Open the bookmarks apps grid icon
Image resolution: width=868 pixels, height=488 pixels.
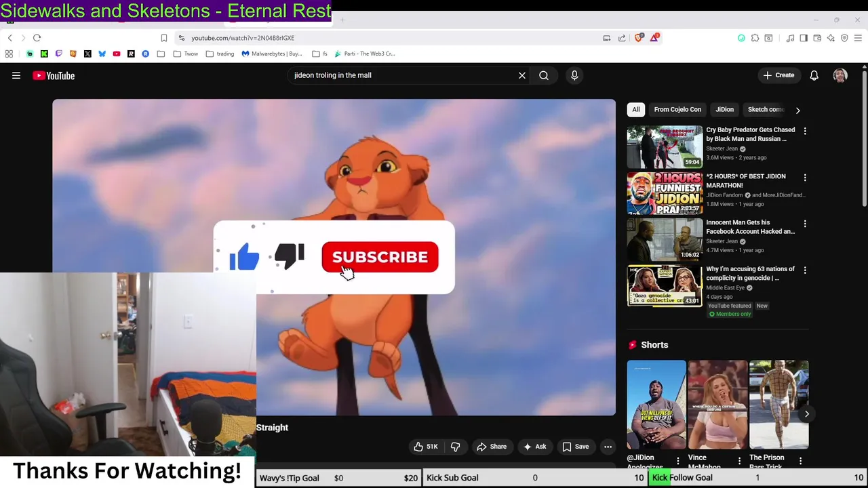point(9,54)
